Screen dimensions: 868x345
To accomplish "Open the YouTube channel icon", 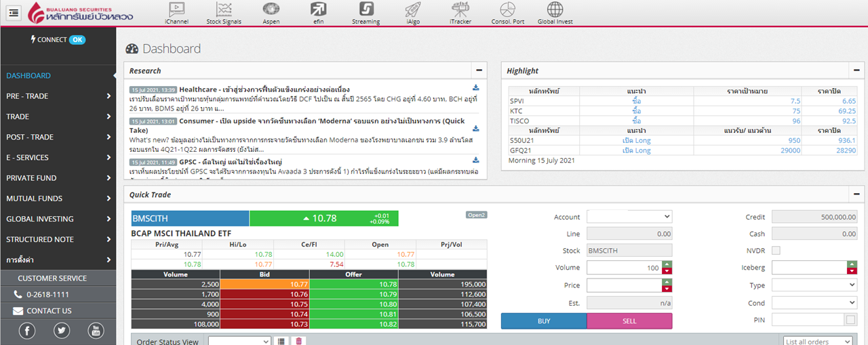I will pos(96,331).
